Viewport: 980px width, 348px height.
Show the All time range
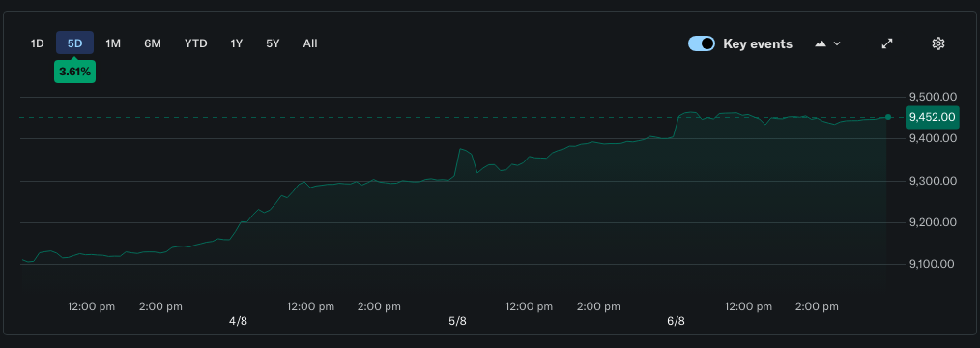310,43
